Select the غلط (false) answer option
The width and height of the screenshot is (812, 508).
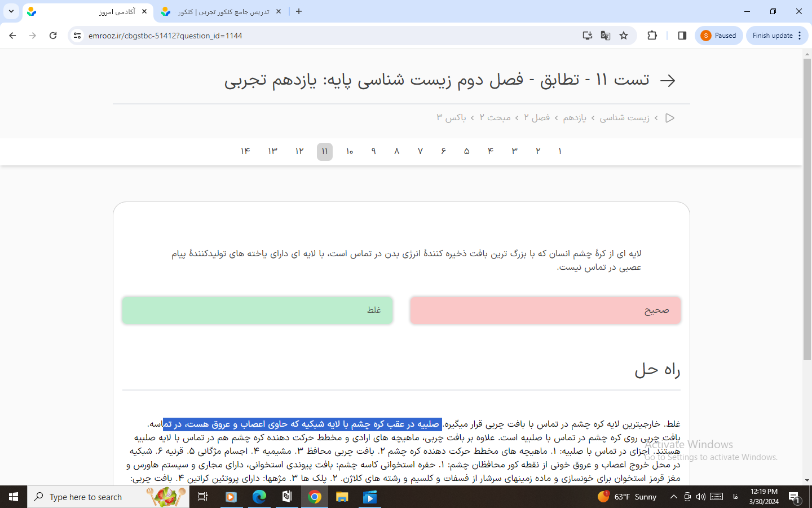pos(257,310)
